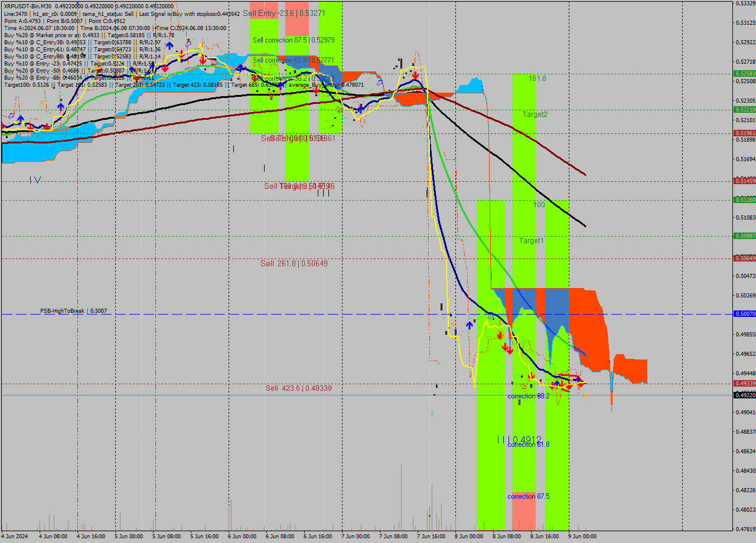This screenshot has height=543, width=756.
Task: Click the 0.48837 price axis value
Action: 746,431
